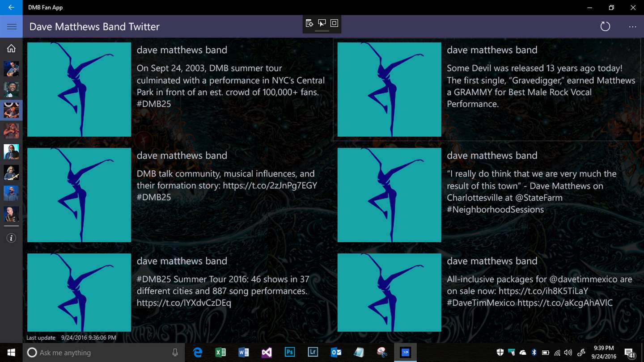Open the hamburger navigation menu
Image resolution: width=644 pixels, height=362 pixels.
(12, 26)
